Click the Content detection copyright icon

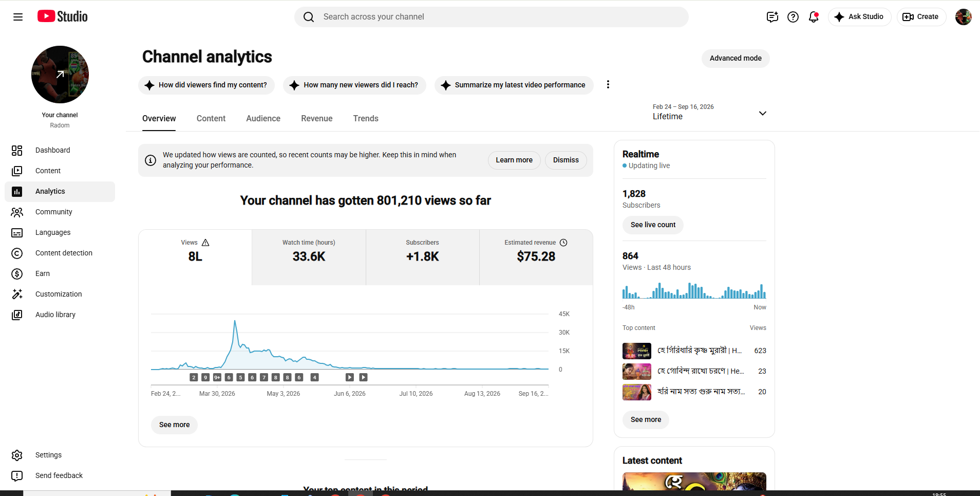(17, 253)
